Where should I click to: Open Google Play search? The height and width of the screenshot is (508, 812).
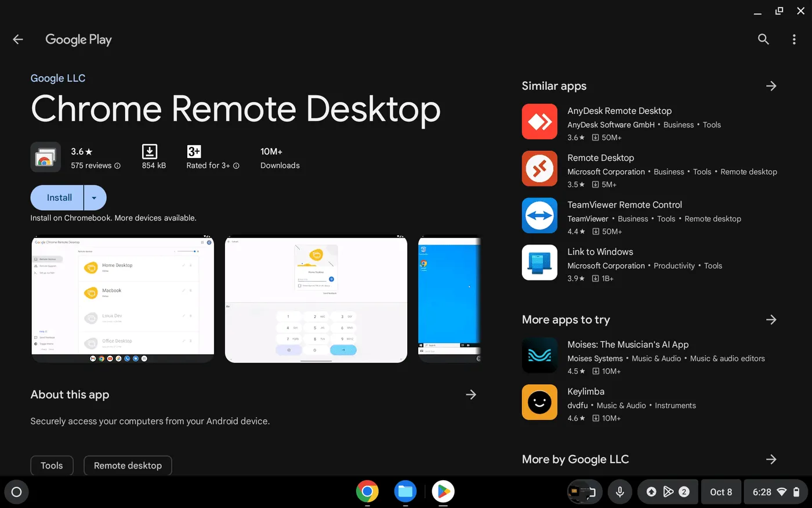coord(763,39)
